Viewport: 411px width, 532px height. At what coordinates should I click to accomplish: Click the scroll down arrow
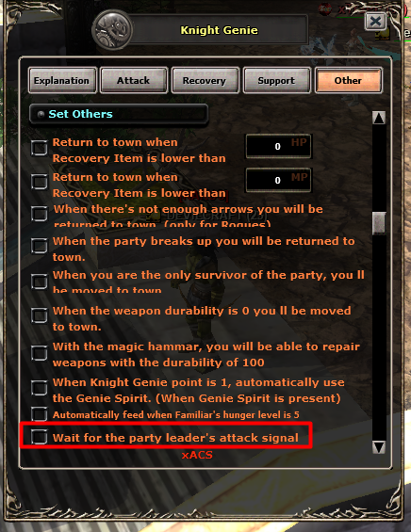(379, 447)
